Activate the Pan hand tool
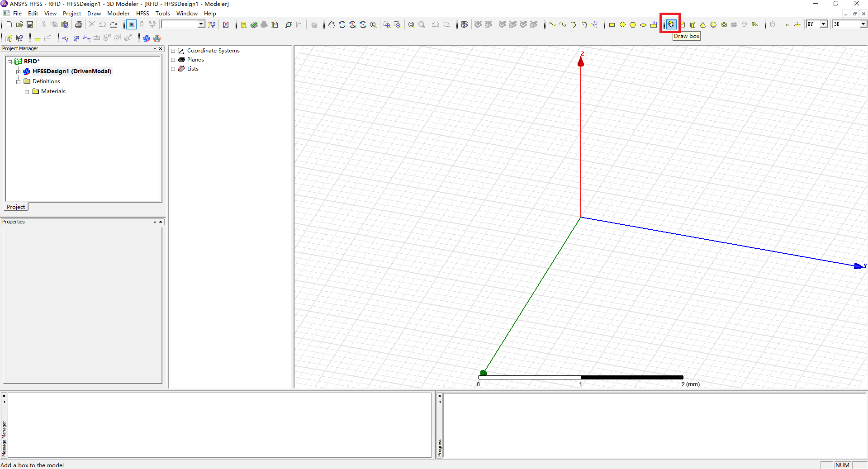The image size is (868, 469). tap(332, 24)
